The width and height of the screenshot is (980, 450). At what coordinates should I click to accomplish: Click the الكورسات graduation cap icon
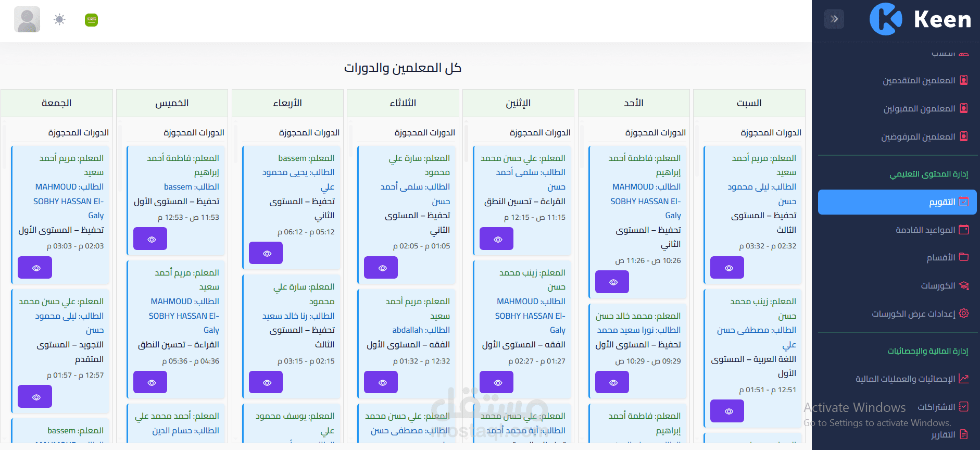click(964, 285)
